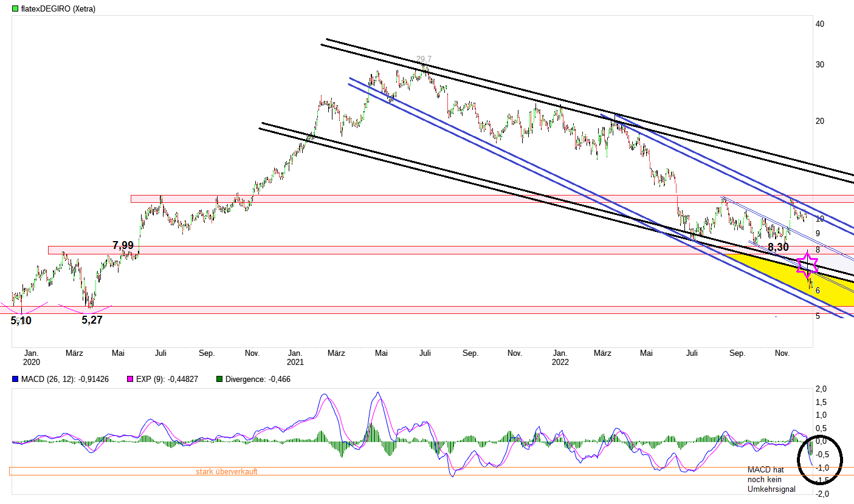This screenshot has height=504, width=854.
Task: Click the 'Jan. 2021' label on the time axis
Action: pyautogui.click(x=295, y=357)
